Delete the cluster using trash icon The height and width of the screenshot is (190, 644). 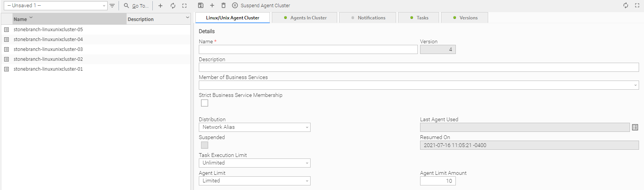click(x=224, y=5)
